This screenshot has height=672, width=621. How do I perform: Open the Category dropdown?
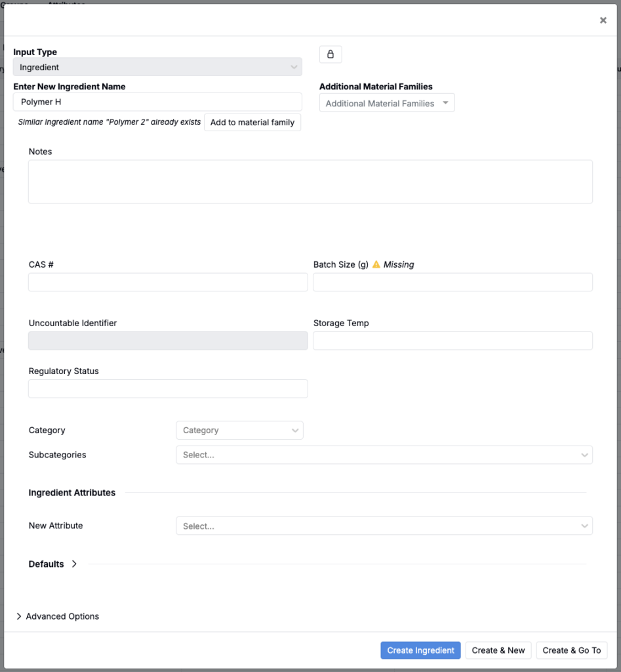coord(239,430)
